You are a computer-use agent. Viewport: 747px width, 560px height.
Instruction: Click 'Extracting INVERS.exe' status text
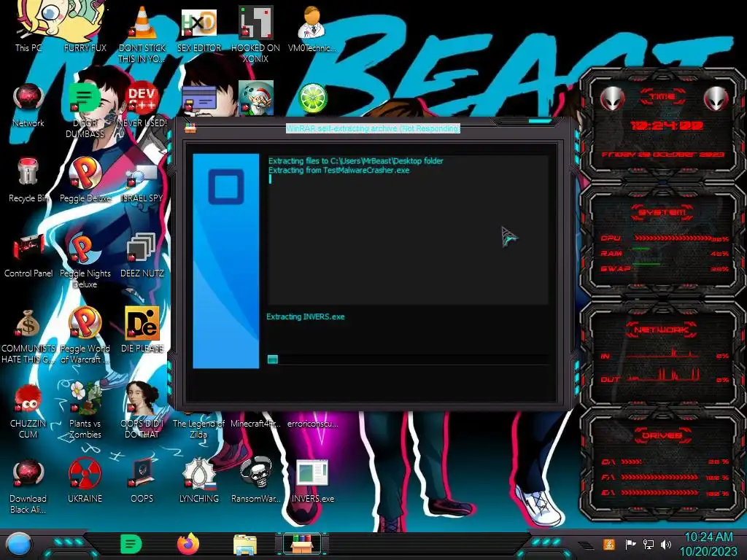(x=306, y=316)
